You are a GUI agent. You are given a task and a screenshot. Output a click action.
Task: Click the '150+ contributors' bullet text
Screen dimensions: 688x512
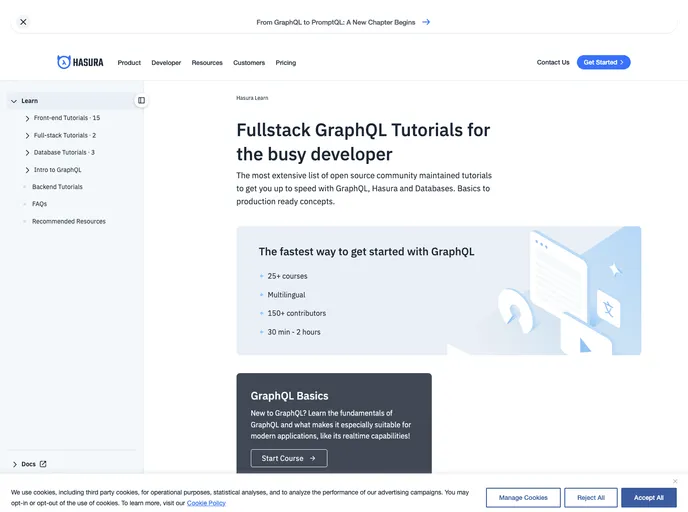click(297, 313)
